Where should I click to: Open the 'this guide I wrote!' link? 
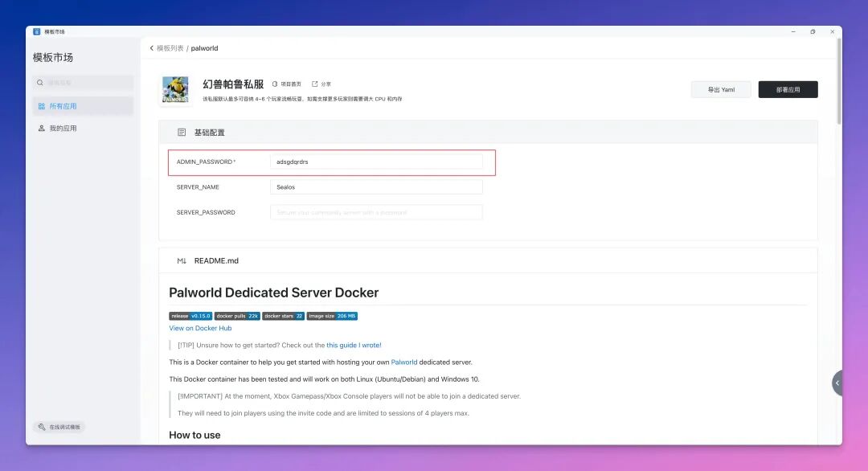click(354, 345)
